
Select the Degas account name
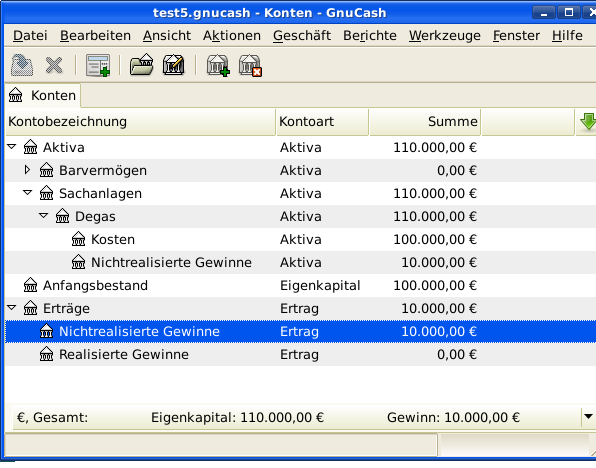[95, 217]
